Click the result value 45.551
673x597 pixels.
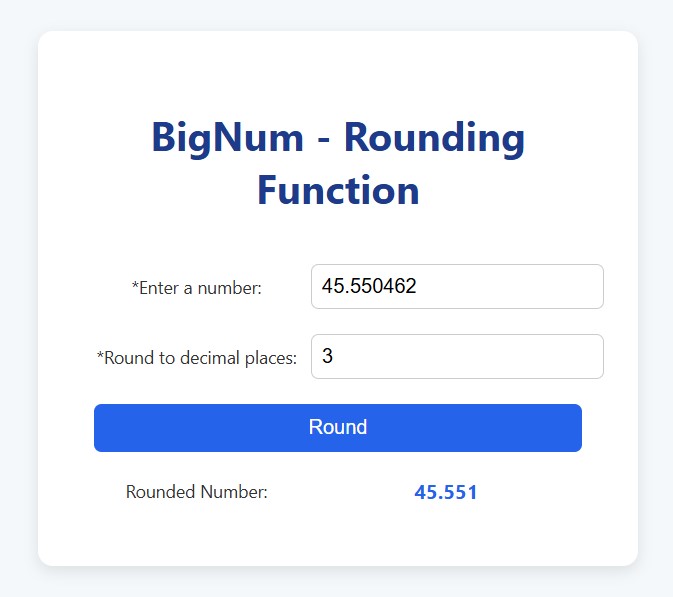(446, 492)
